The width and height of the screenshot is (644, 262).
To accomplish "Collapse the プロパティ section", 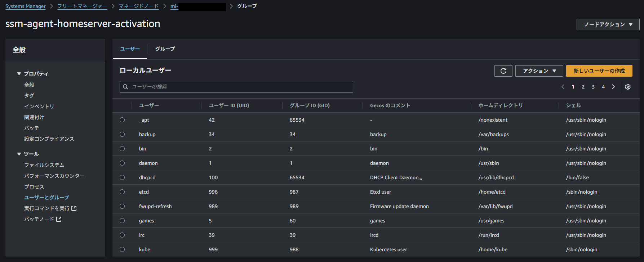I will click(19, 74).
